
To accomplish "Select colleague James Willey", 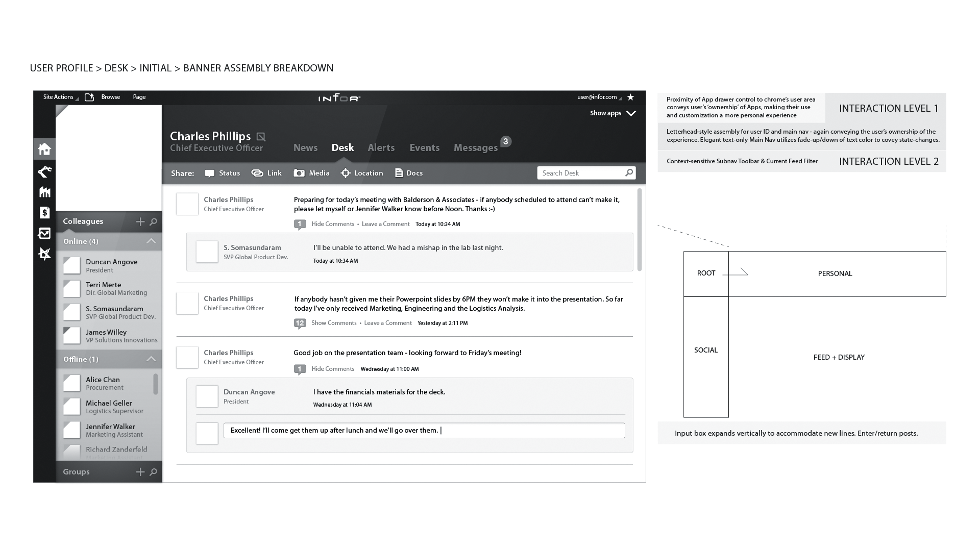I will click(x=110, y=336).
